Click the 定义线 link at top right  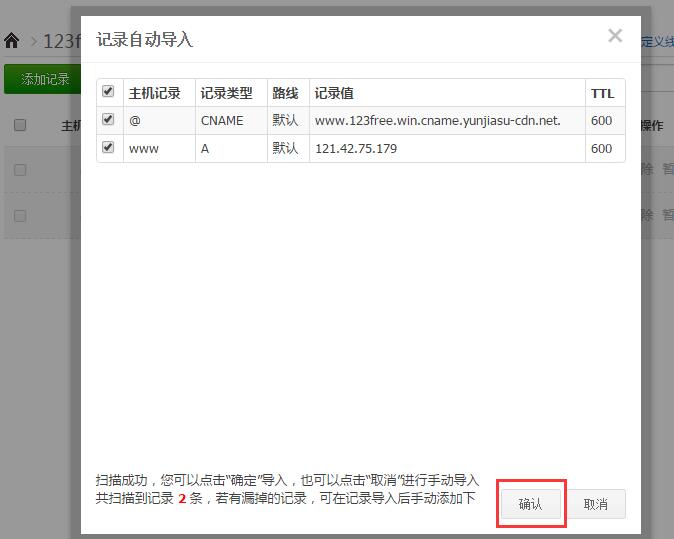click(x=659, y=42)
